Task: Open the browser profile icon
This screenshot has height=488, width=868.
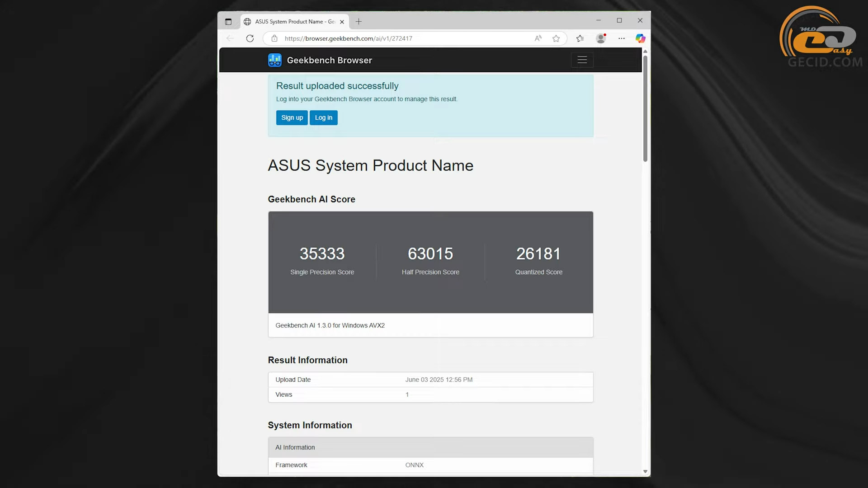Action: point(601,38)
